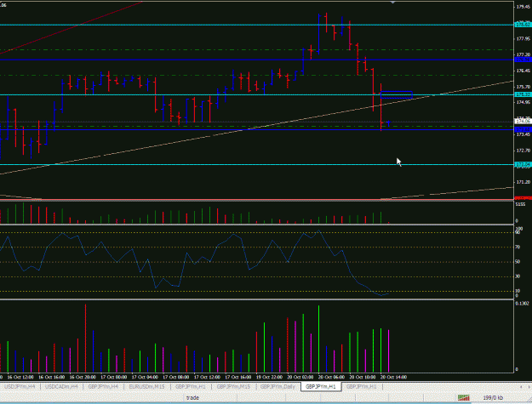Screen dimensions: 532x404
Task: Click the 17 Oct 04:00 time label
Action: tap(145, 377)
